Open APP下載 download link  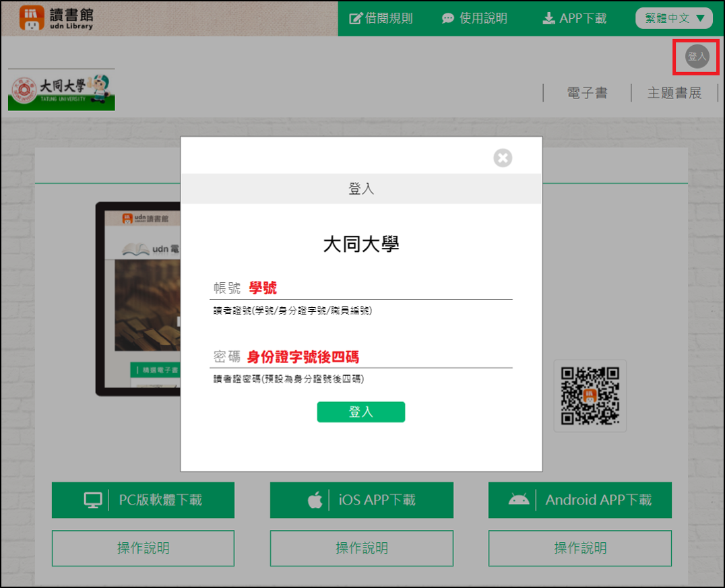pos(575,18)
